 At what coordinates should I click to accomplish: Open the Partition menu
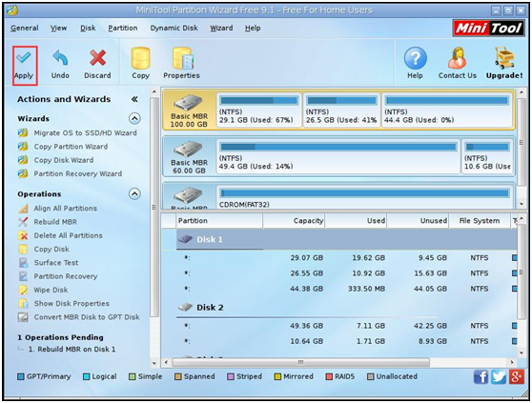tap(123, 29)
